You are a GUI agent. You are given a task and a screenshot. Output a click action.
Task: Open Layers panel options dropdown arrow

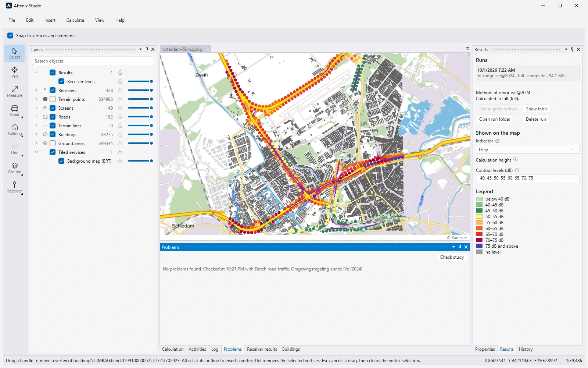140,49
